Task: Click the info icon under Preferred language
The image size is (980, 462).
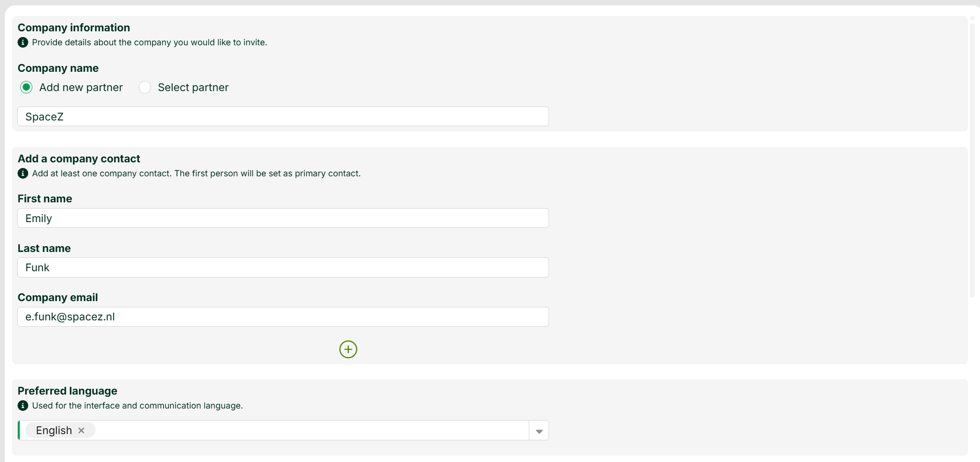Action: [23, 406]
